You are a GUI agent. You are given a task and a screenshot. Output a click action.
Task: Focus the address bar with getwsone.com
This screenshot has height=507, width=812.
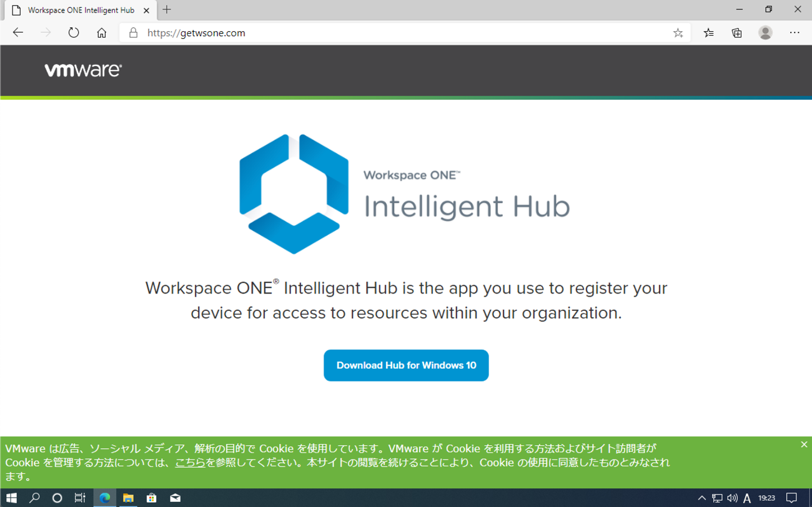[405, 33]
